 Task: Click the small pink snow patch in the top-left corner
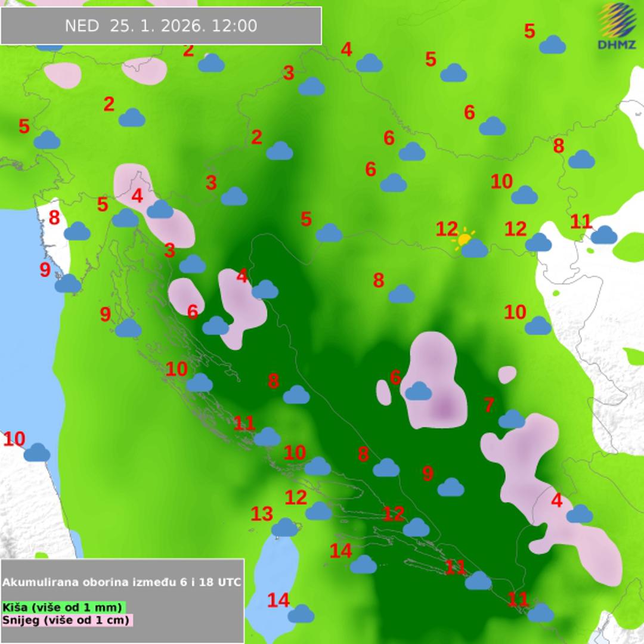63,75
